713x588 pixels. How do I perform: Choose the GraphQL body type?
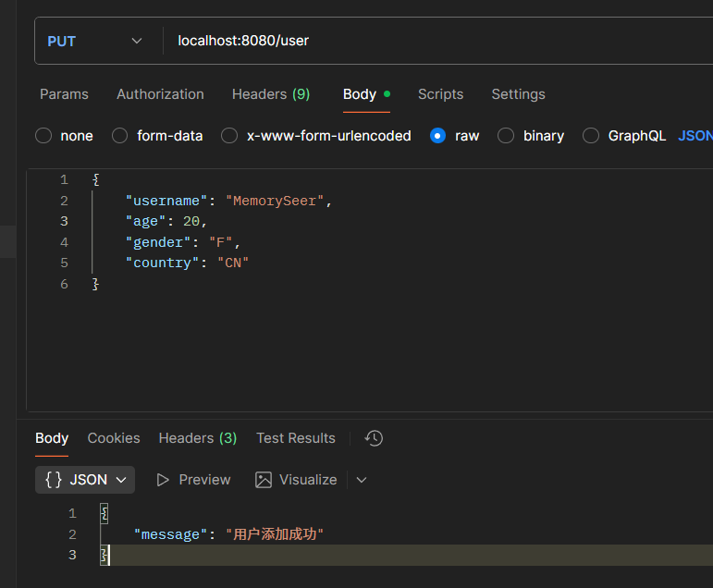coord(591,136)
